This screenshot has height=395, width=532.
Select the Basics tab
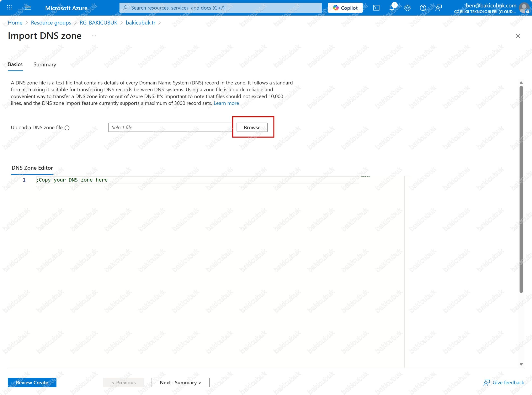[15, 64]
